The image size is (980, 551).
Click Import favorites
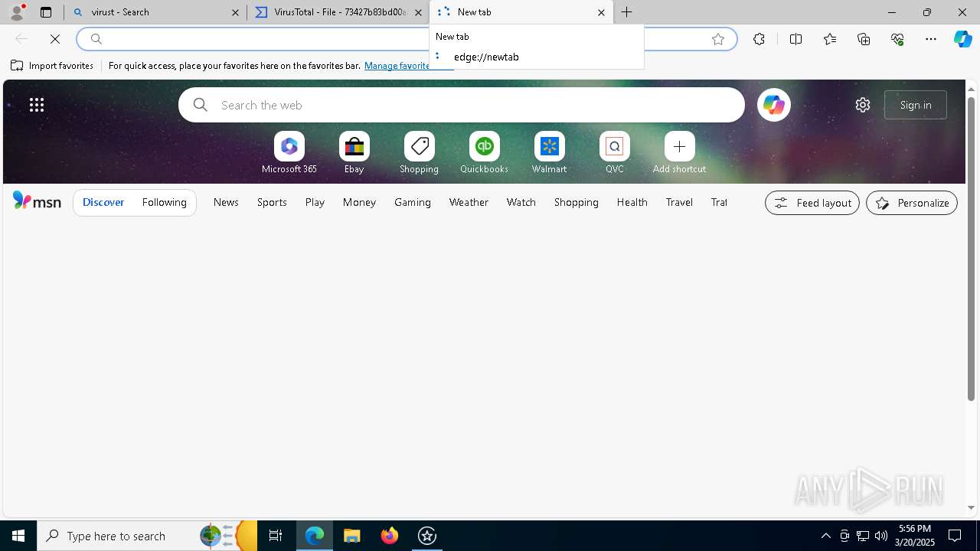click(x=52, y=66)
